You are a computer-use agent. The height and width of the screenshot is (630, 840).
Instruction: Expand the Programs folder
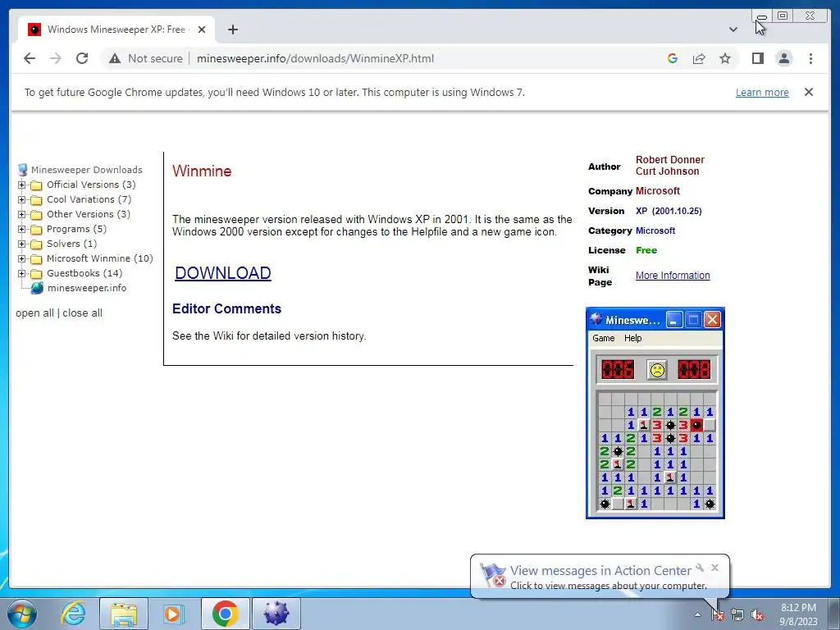[21, 230]
